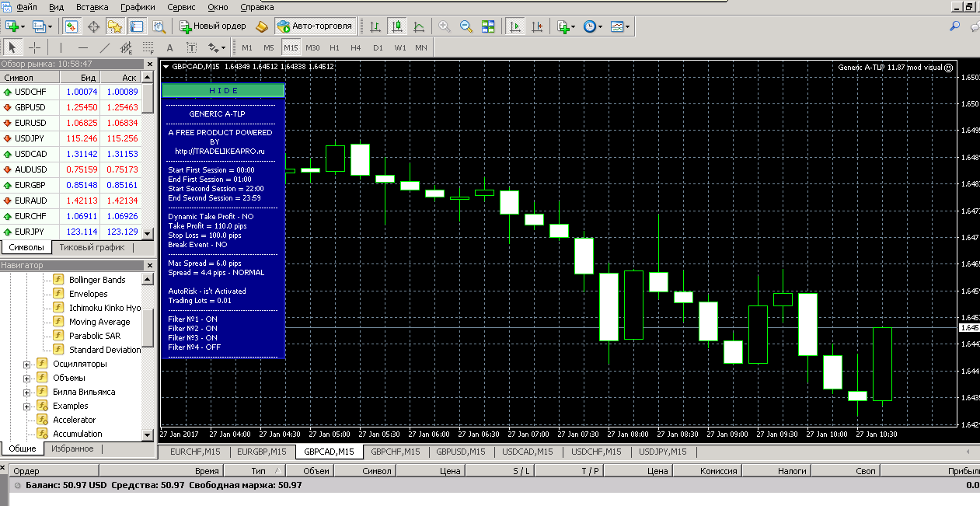The image size is (980, 506).
Task: Open the USDJPY,M15 chart tab
Action: 662,451
